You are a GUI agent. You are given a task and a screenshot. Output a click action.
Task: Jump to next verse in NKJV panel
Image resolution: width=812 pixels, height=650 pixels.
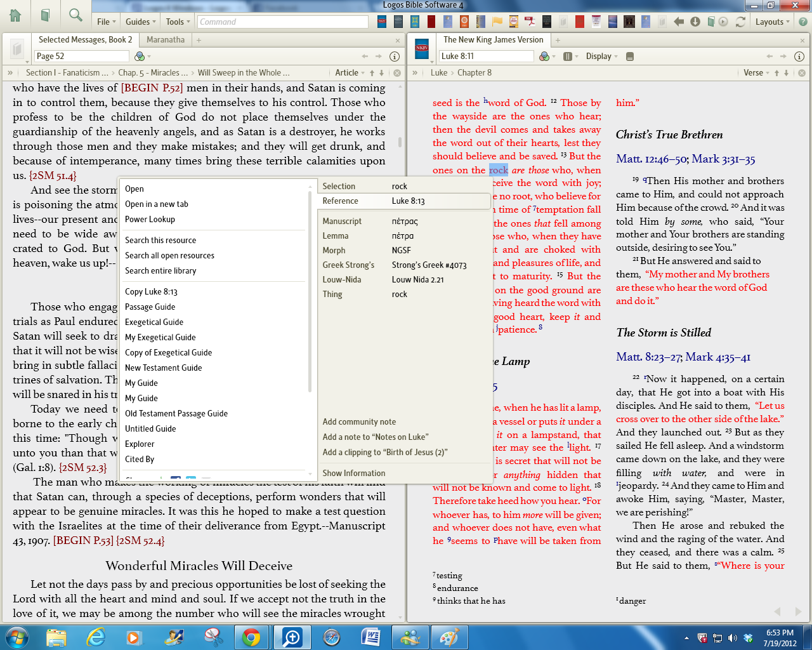coord(786,73)
